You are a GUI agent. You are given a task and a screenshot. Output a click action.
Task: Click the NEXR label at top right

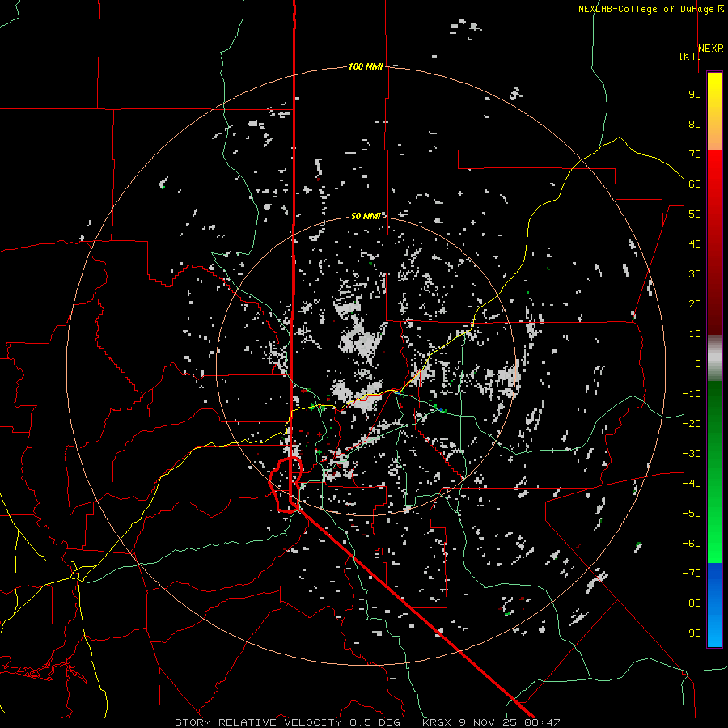coord(711,49)
